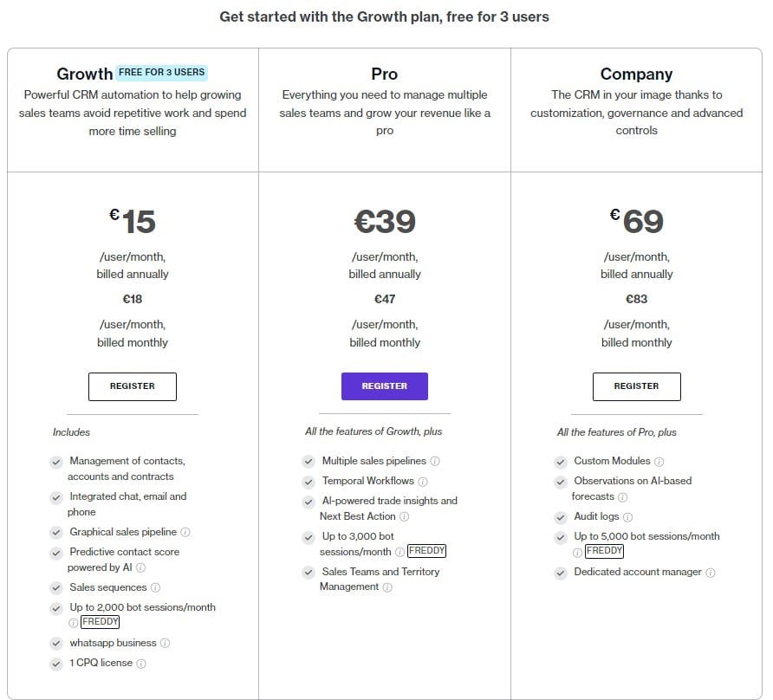Click the Growth plan REGISTER button

pyautogui.click(x=133, y=386)
